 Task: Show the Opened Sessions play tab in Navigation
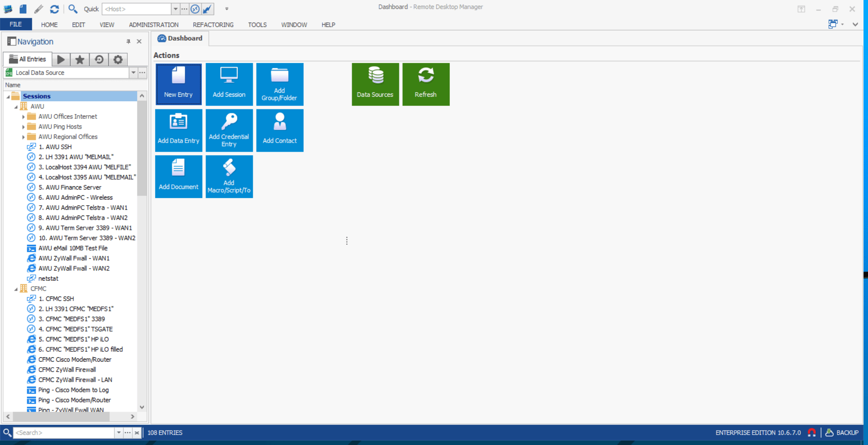pyautogui.click(x=61, y=59)
